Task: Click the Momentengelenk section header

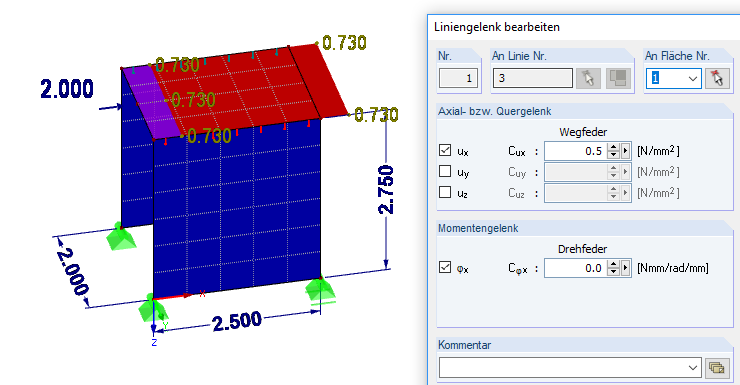Action: tap(478, 228)
